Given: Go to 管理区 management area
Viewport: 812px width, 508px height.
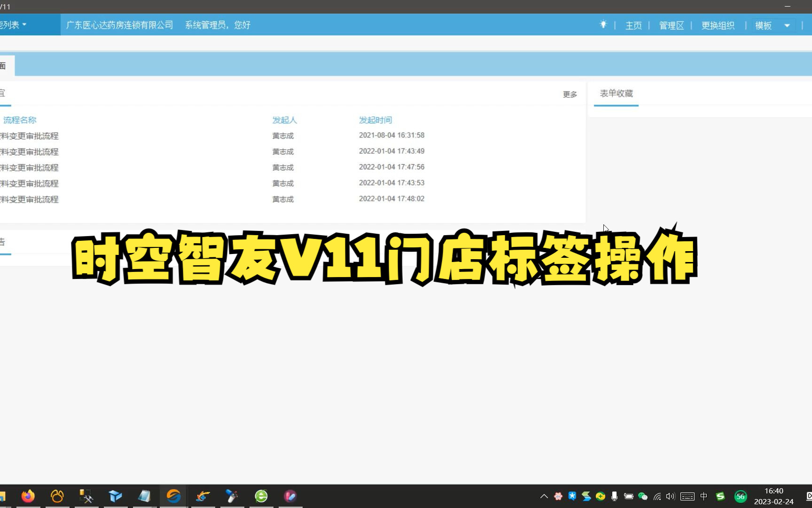Looking at the screenshot, I should point(671,25).
